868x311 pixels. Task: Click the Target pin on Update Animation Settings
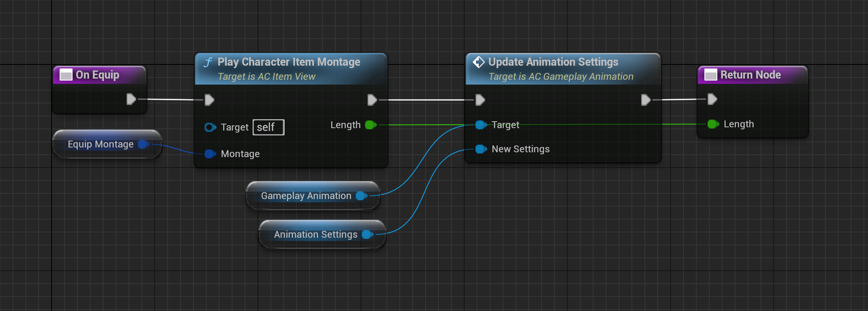(481, 125)
